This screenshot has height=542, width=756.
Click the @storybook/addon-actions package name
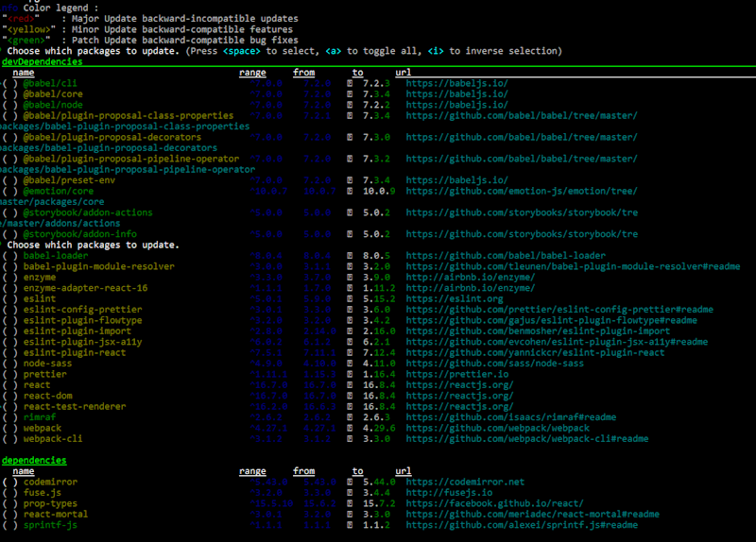pos(88,212)
